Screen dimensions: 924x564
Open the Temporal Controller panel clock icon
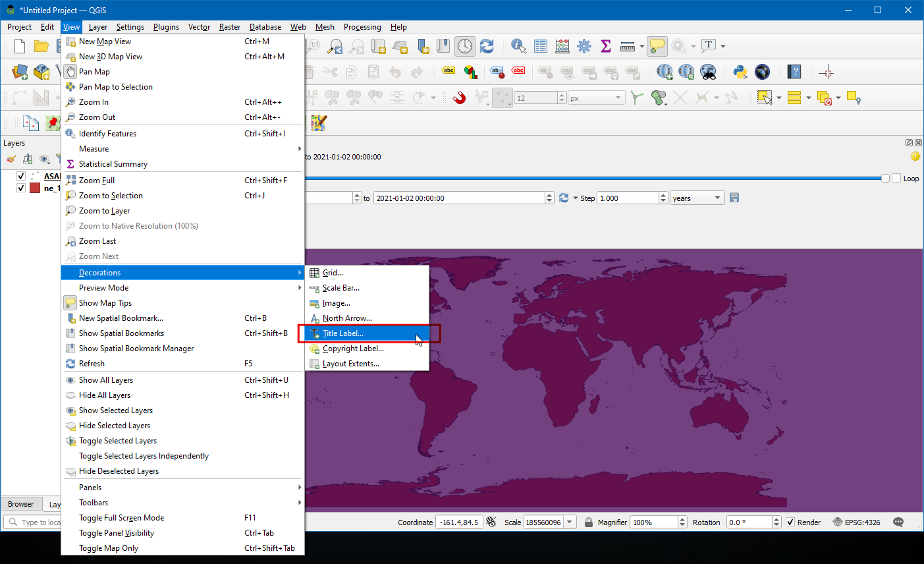[465, 46]
